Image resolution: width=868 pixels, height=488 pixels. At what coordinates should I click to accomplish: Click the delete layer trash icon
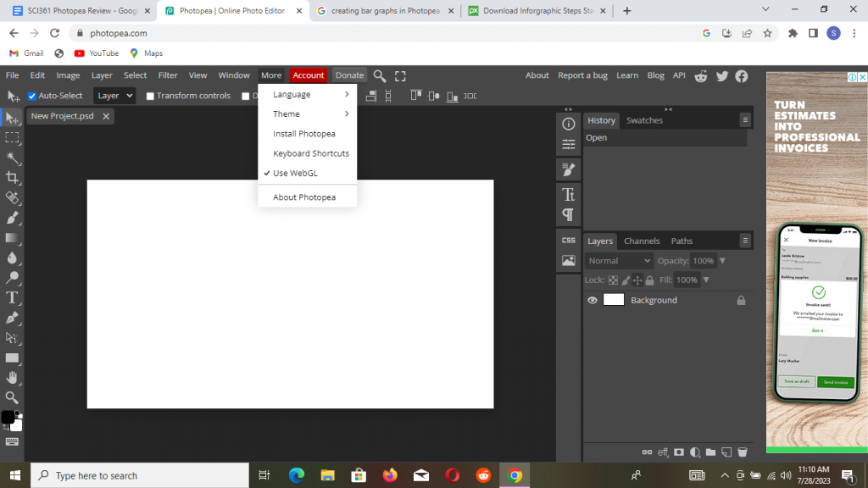(x=743, y=452)
